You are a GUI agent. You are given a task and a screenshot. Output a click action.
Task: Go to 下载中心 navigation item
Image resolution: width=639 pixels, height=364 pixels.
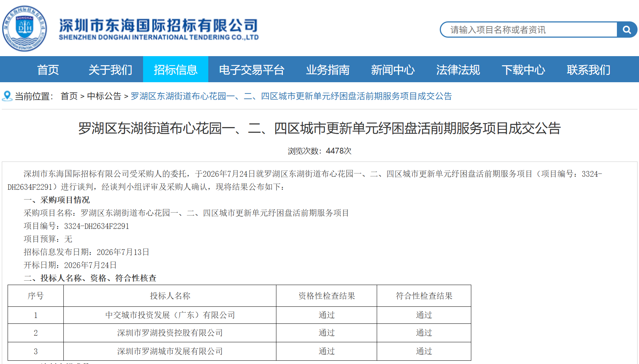pyautogui.click(x=523, y=70)
